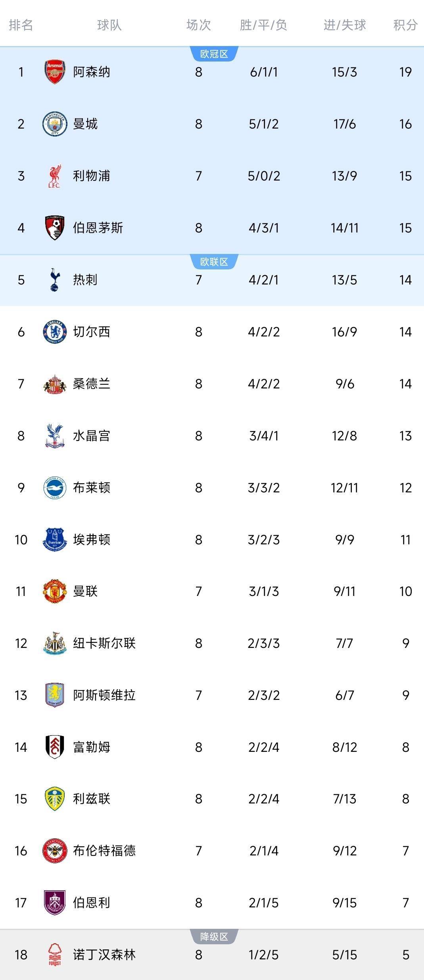Click the Chelsea lion badge
424x980 pixels.
click(55, 332)
